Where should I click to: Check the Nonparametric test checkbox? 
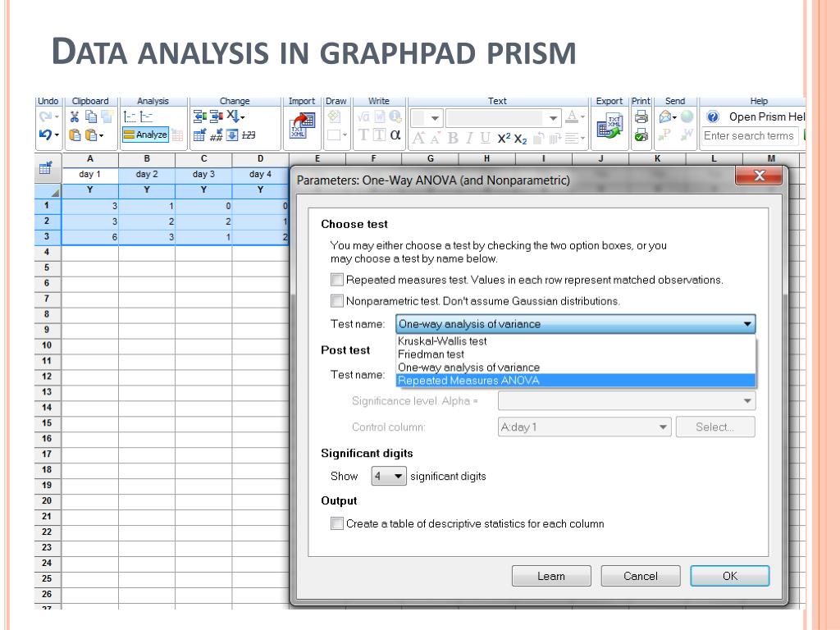coord(337,301)
